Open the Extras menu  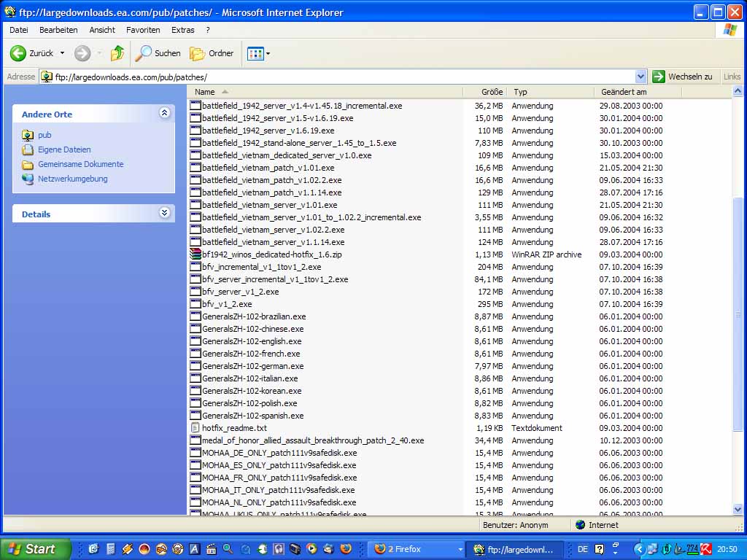182,30
